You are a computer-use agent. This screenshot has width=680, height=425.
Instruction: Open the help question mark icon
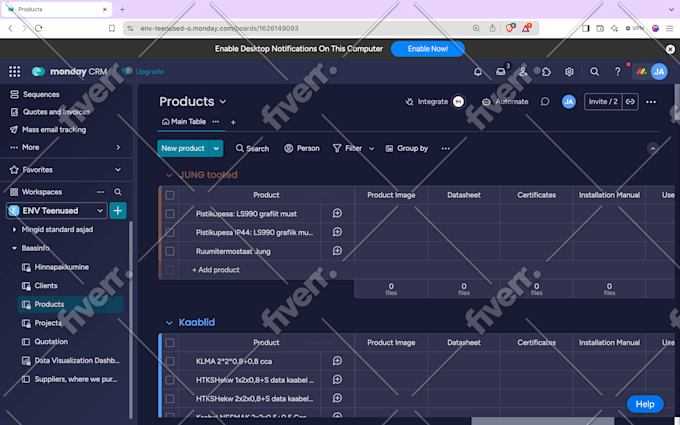[617, 72]
